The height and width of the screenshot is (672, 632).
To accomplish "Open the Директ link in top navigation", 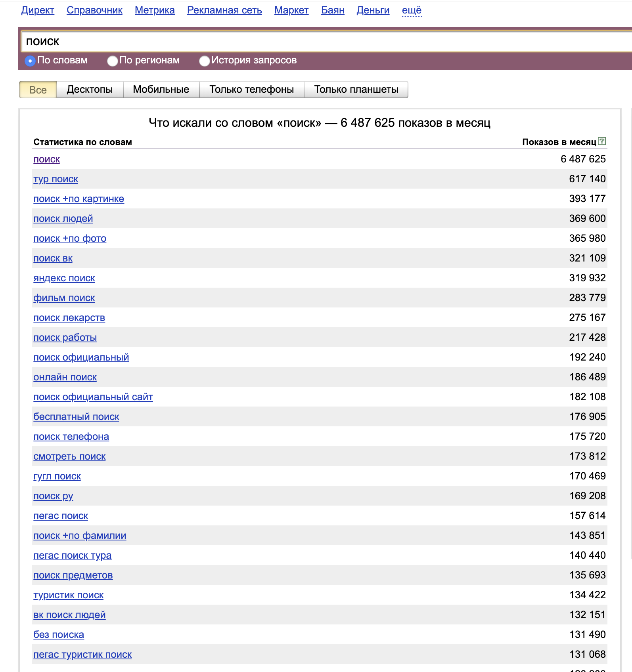I will click(38, 10).
